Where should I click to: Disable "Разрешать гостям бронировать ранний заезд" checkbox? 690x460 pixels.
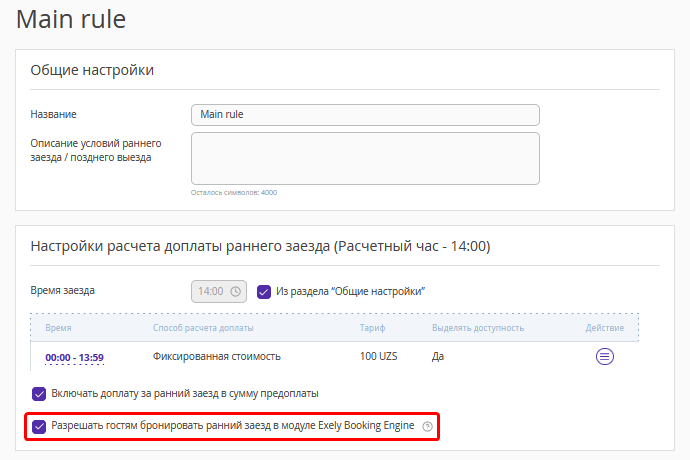[x=39, y=426]
